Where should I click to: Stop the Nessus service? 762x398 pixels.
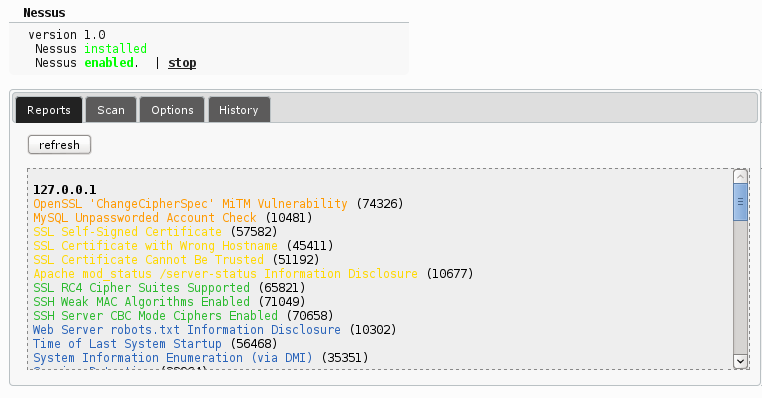click(182, 63)
